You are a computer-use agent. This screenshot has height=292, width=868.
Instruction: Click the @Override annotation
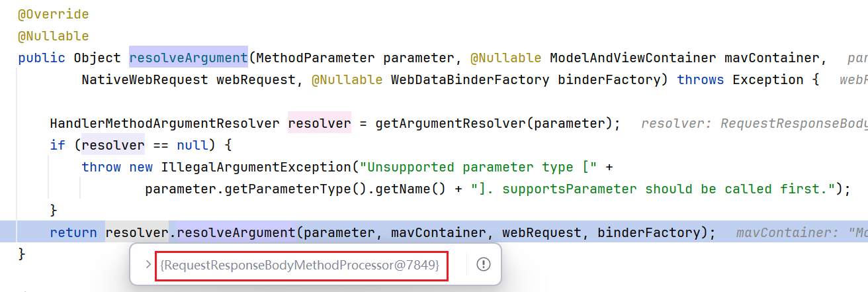click(53, 14)
